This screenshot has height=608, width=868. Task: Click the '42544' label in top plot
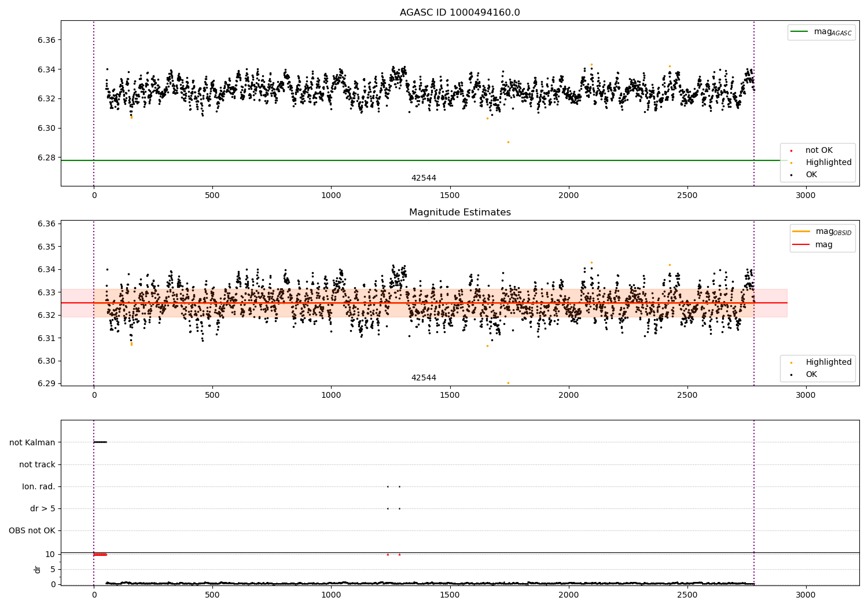[424, 178]
